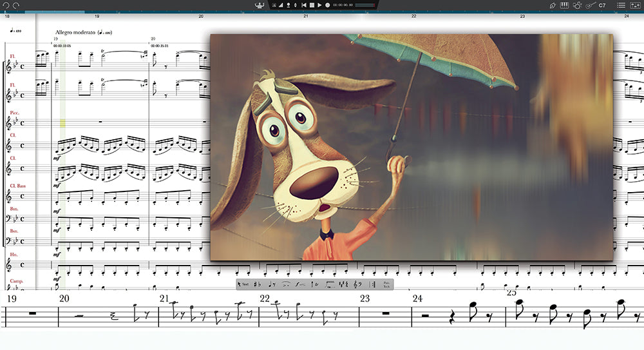This screenshot has height=350, width=644.
Task: Select the Text tool in floating palette
Action: (x=243, y=284)
